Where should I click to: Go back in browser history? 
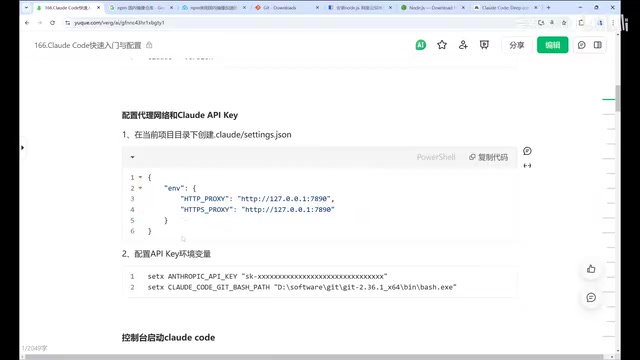(x=27, y=23)
